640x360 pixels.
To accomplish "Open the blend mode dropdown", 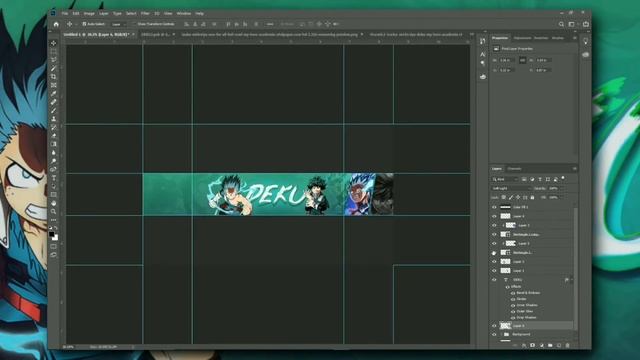I will point(511,189).
